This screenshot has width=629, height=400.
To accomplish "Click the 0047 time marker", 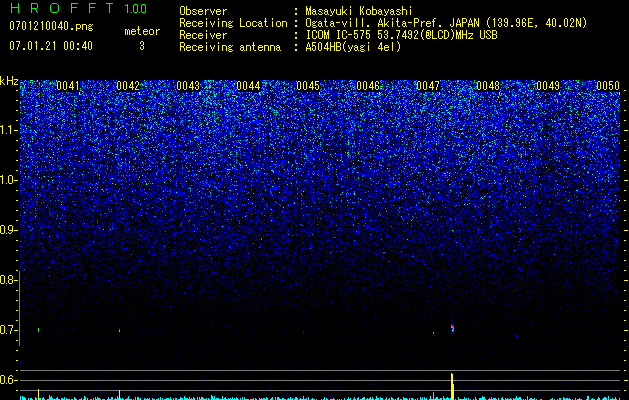I will [x=428, y=86].
